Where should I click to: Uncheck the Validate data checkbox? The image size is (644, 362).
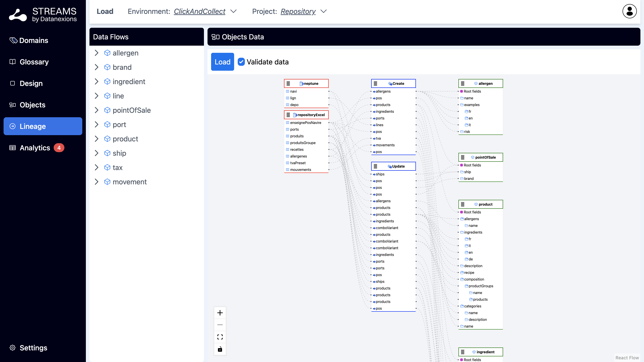[x=241, y=62]
